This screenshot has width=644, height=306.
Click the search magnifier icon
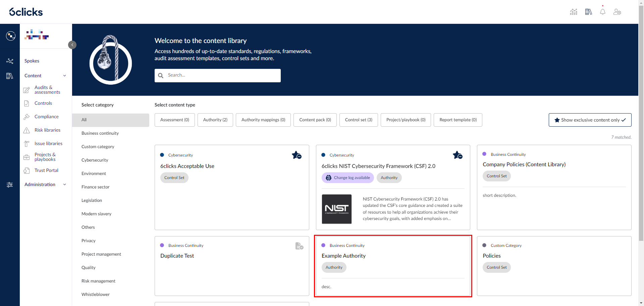pos(161,76)
